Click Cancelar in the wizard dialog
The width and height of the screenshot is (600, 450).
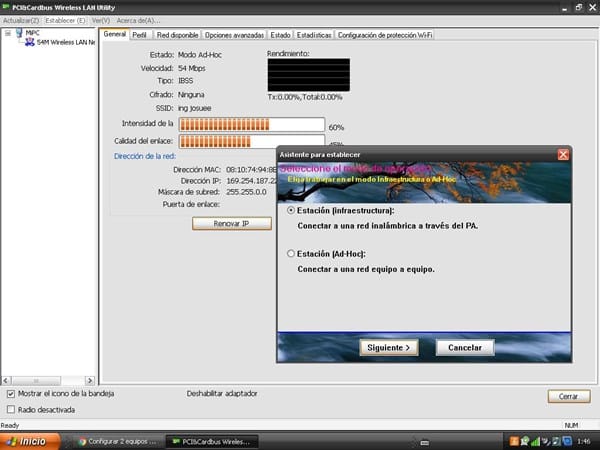tap(465, 347)
